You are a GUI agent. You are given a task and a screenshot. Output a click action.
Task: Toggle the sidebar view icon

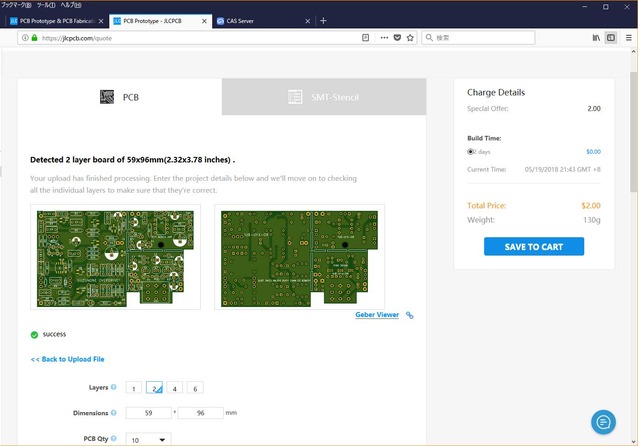[611, 38]
